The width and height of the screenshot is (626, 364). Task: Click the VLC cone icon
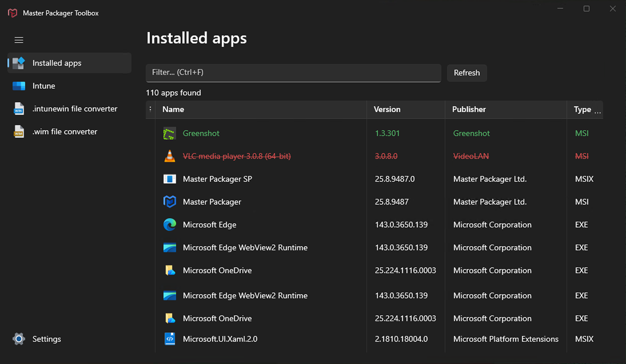point(170,156)
